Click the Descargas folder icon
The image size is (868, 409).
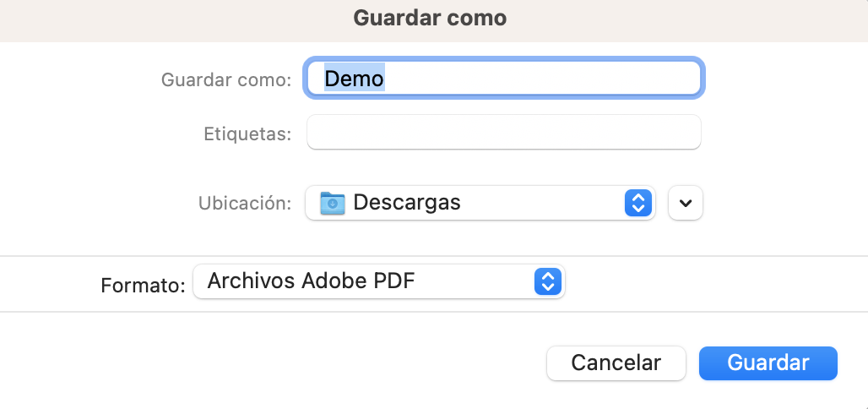click(332, 203)
